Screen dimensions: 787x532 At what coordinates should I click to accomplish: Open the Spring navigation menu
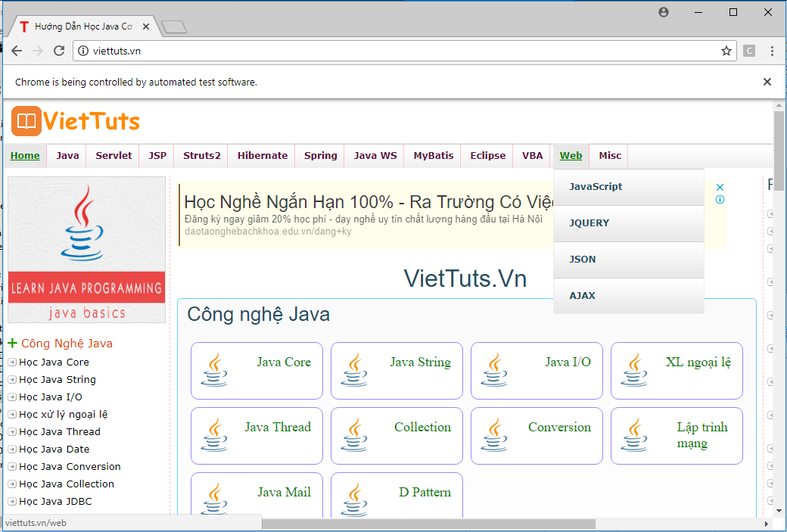click(320, 156)
